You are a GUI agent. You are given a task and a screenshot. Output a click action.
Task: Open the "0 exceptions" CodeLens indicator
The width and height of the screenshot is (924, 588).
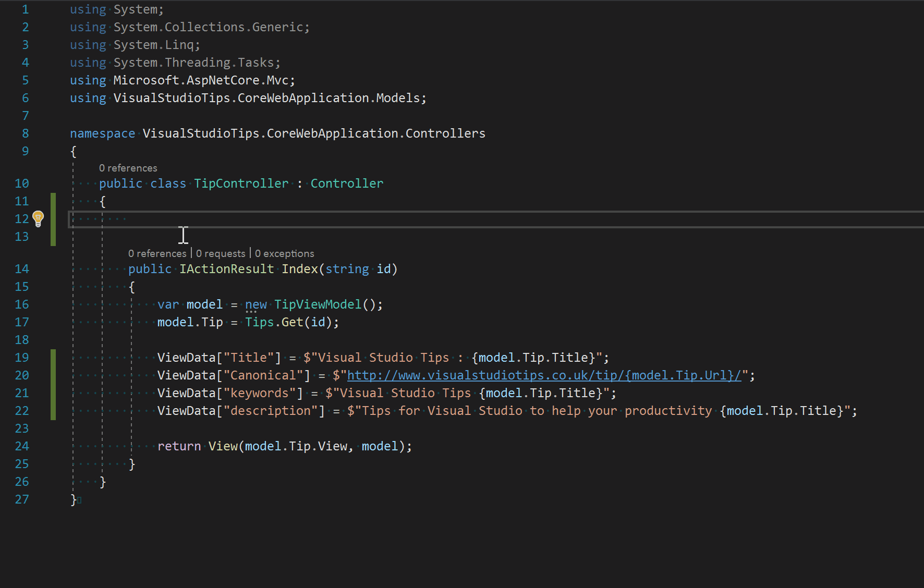(284, 253)
